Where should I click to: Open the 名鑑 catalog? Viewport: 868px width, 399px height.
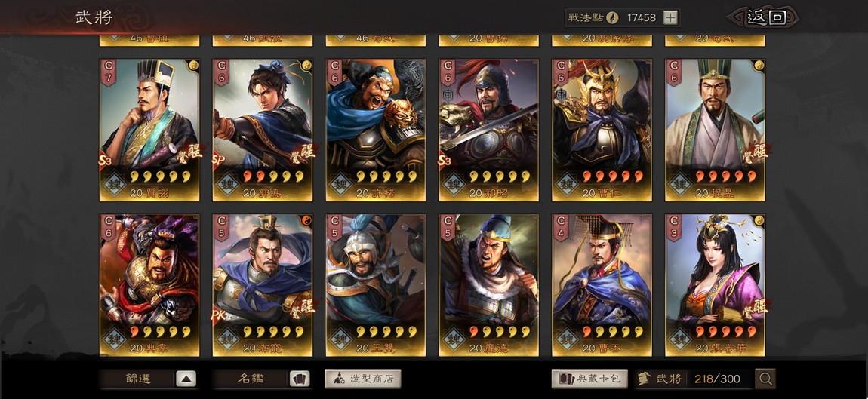251,379
